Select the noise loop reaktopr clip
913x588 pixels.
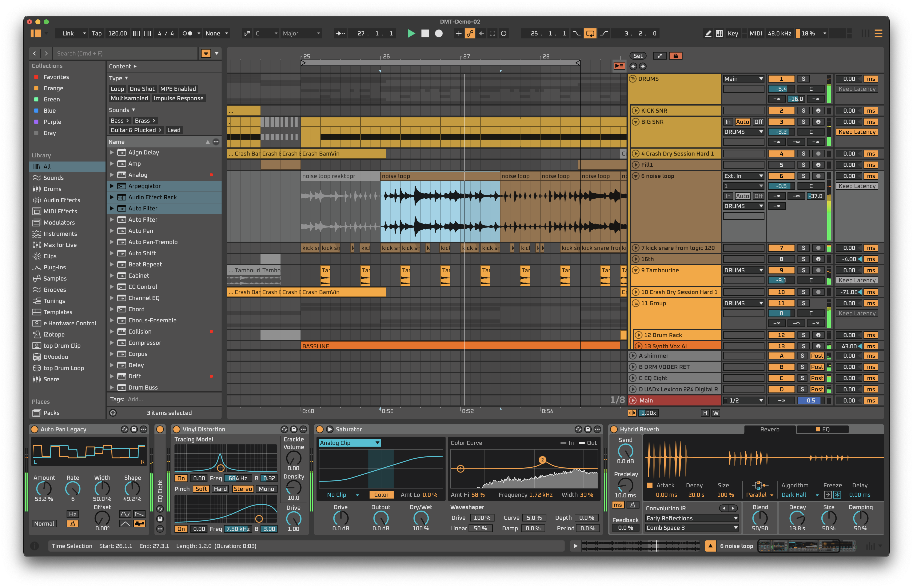pyautogui.click(x=340, y=176)
